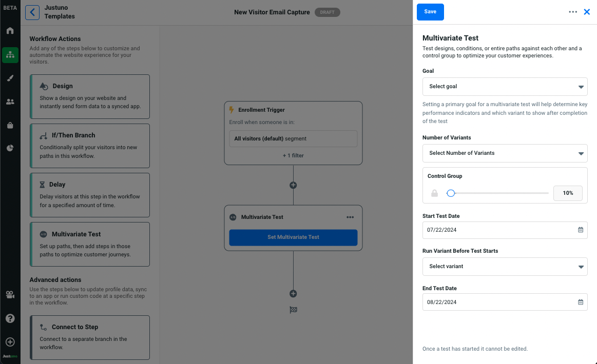Click the Set Multivariate Test button
597x364 pixels.
point(293,237)
